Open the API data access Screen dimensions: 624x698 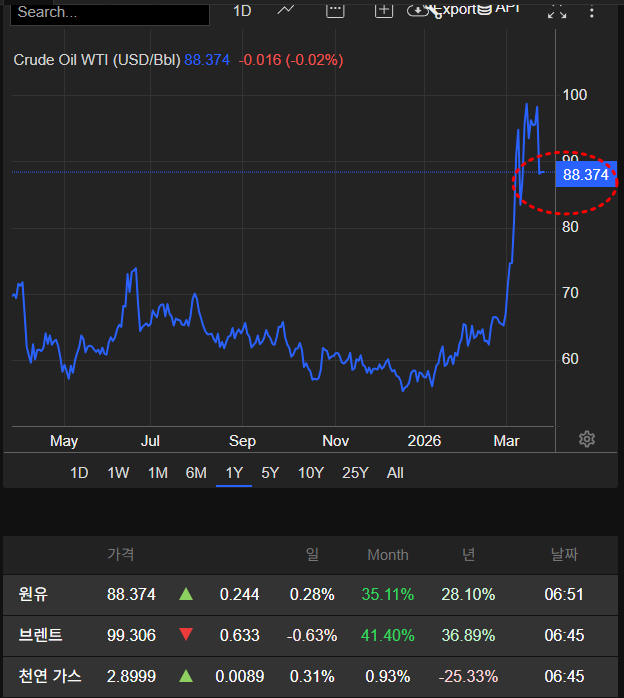coord(505,10)
